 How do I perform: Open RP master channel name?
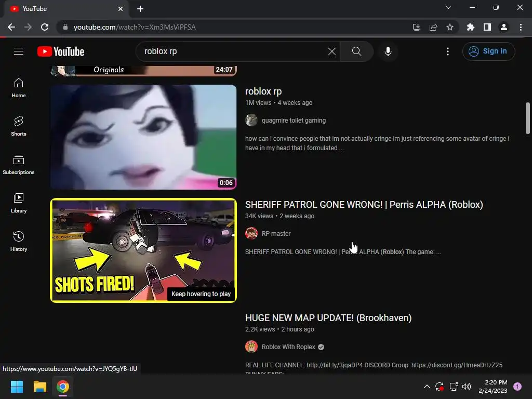point(276,233)
